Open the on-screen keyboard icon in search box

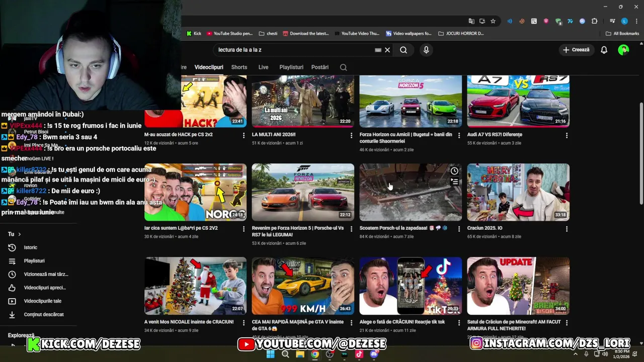click(x=378, y=50)
